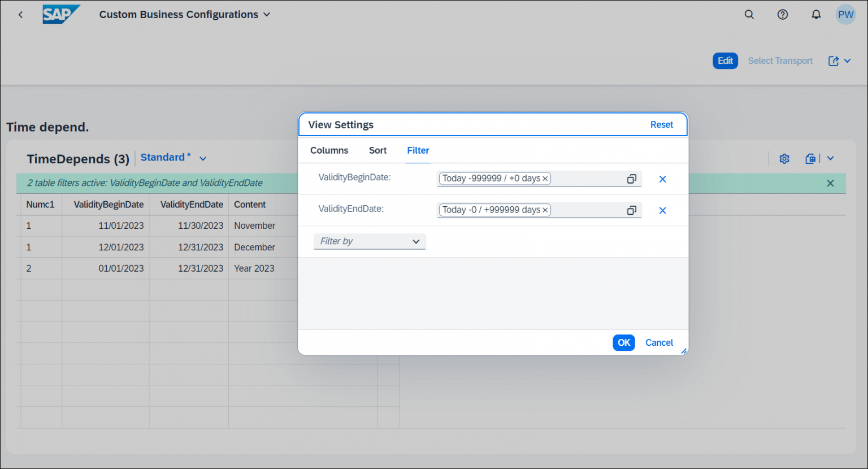868x469 pixels.
Task: Open search using the magnifier icon
Action: (x=749, y=14)
